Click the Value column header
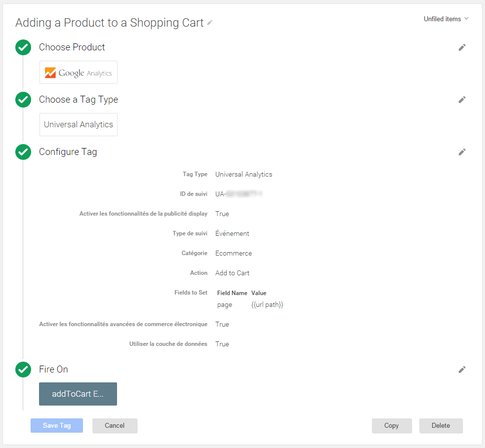Screen dimensions: 485x448 click(x=259, y=293)
